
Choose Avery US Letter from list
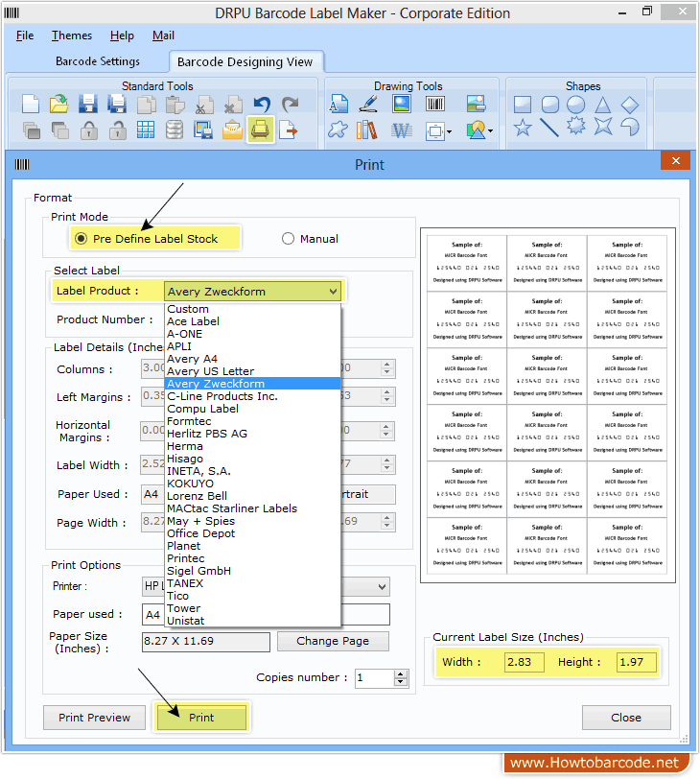point(210,371)
